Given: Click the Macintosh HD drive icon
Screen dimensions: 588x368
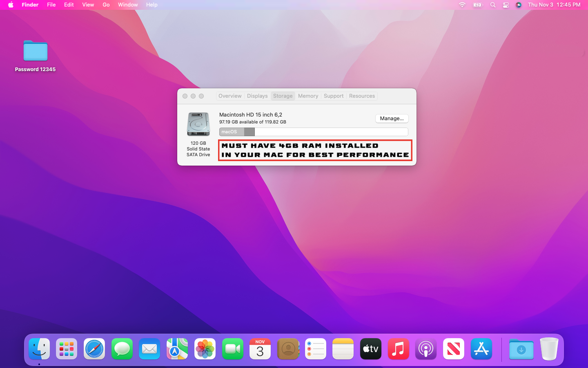Looking at the screenshot, I should (x=198, y=124).
